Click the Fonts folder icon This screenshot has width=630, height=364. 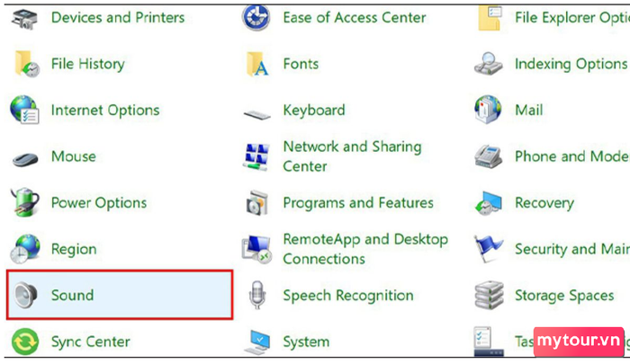point(257,64)
